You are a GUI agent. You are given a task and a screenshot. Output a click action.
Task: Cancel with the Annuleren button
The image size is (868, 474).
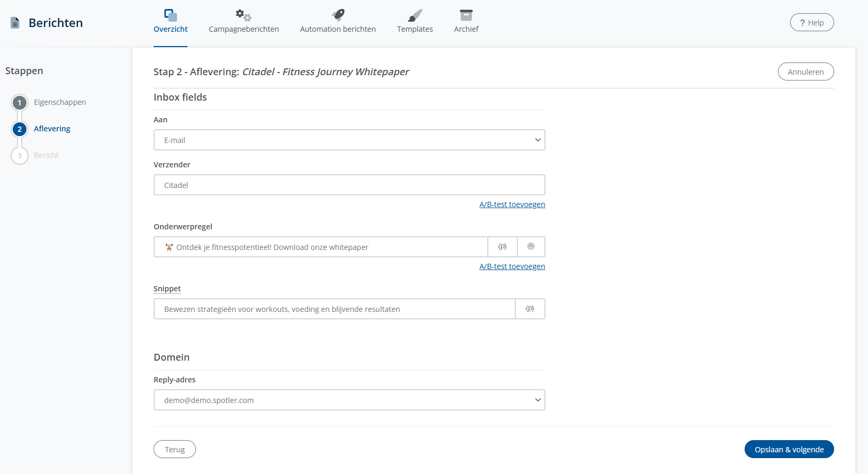point(805,72)
